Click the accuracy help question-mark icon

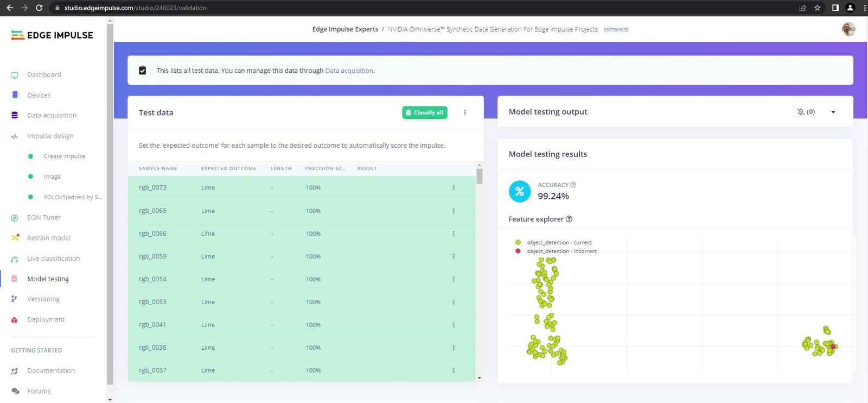(573, 185)
